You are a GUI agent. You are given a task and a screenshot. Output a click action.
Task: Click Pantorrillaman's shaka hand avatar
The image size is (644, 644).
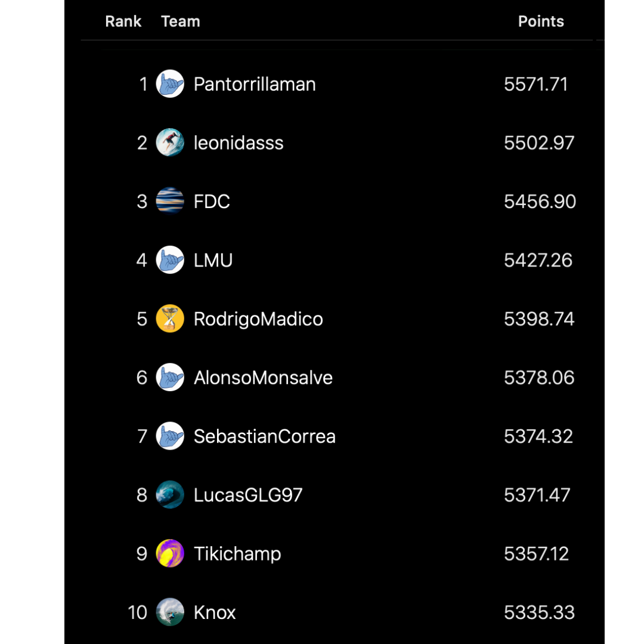170,84
